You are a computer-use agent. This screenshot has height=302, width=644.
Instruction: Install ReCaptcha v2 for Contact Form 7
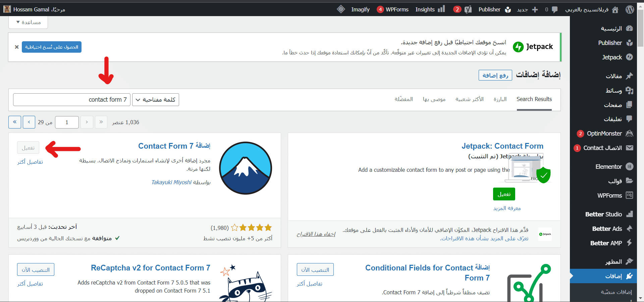[x=36, y=269]
